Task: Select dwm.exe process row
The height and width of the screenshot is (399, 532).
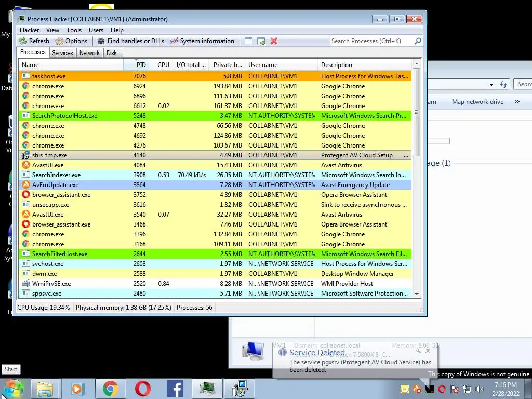Action: pyautogui.click(x=215, y=273)
